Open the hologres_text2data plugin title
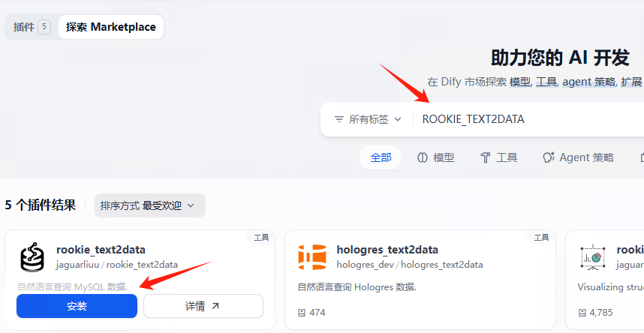This screenshot has width=644, height=333. point(387,250)
